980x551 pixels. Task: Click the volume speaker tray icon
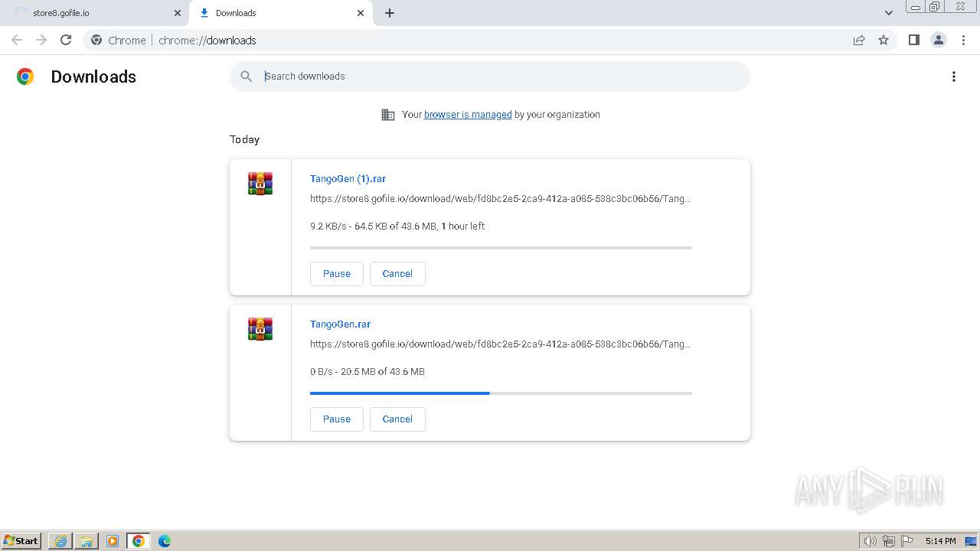870,541
